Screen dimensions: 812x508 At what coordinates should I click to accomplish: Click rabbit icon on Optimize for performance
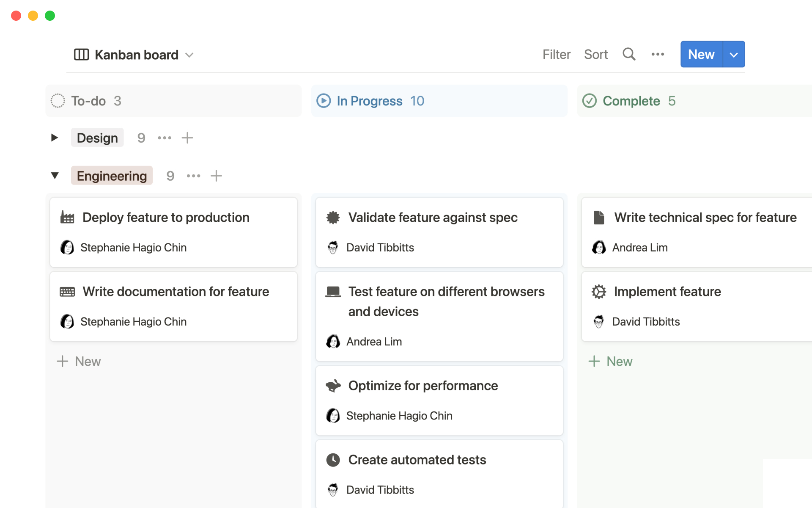333,386
